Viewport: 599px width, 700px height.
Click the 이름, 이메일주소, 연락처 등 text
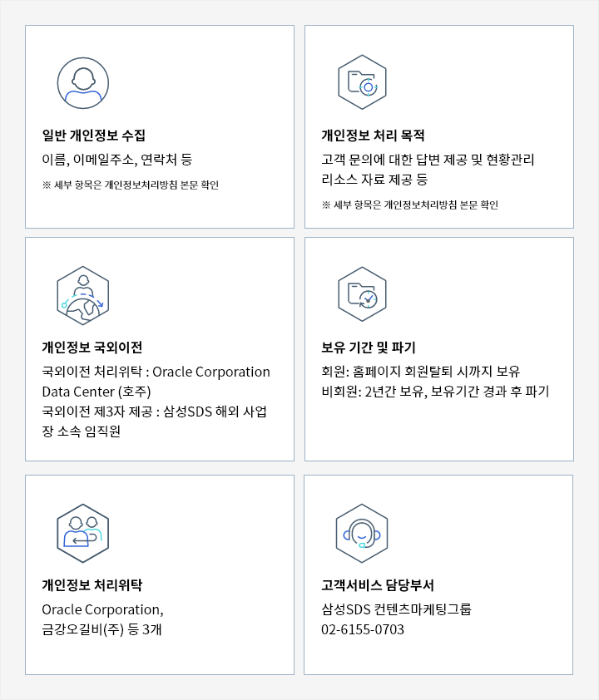[x=117, y=160]
